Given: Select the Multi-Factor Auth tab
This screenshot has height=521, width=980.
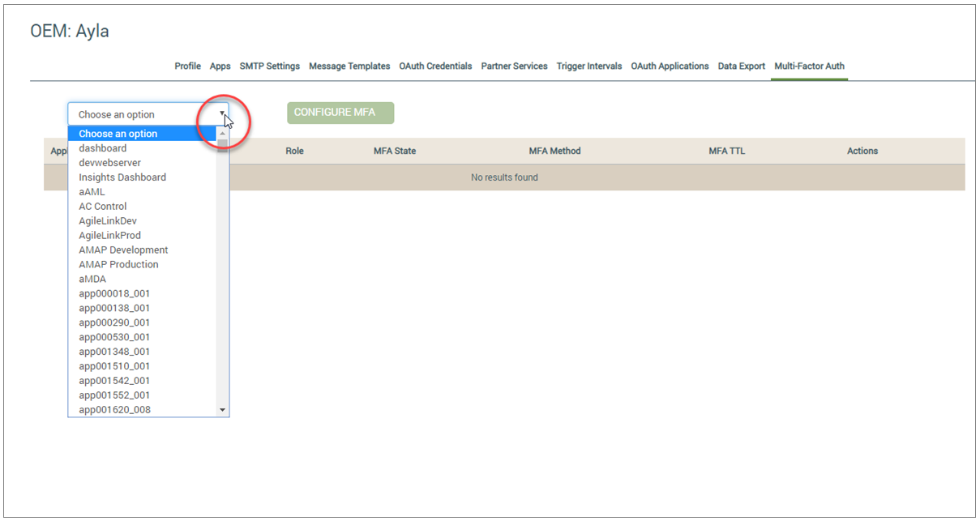Looking at the screenshot, I should 809,66.
